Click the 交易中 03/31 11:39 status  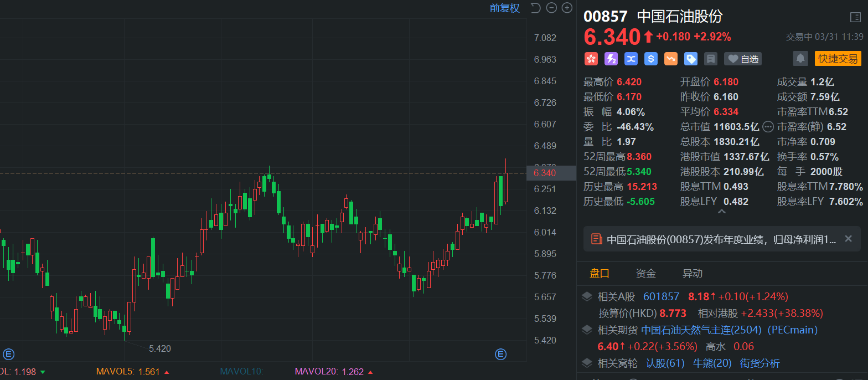824,37
